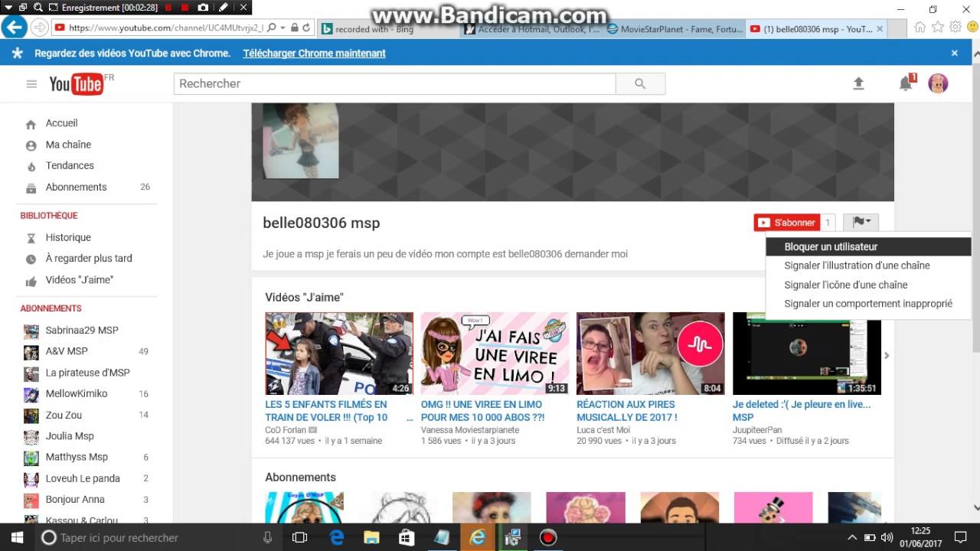Show hidden system tray icons chevron

(852, 537)
